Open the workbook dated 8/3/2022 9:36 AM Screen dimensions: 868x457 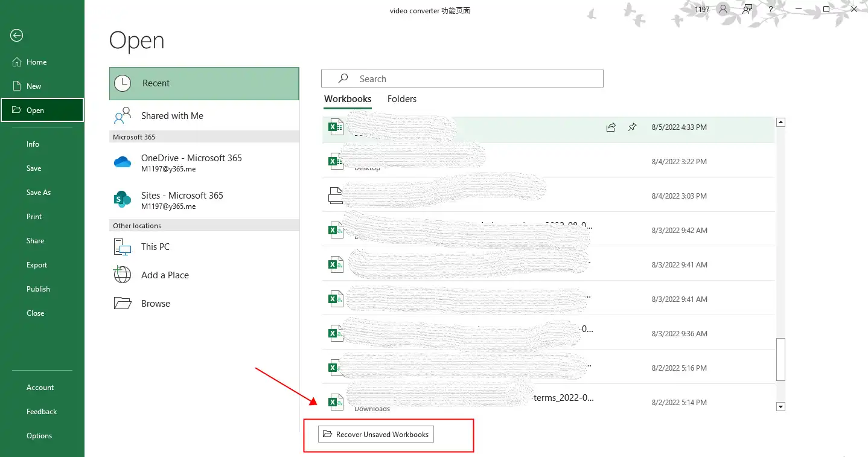tap(548, 334)
